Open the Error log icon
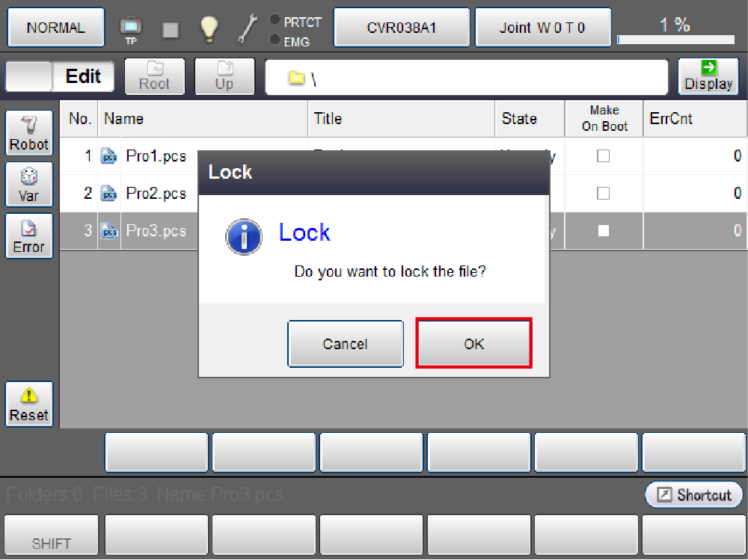This screenshot has height=560, width=748. [28, 236]
